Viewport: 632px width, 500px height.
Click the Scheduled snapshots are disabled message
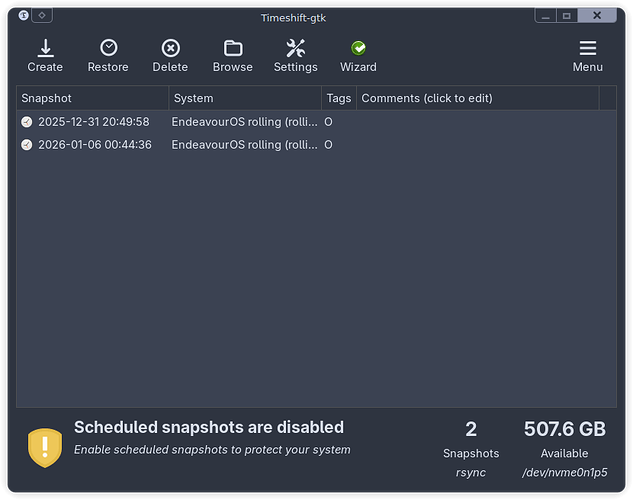[x=209, y=428]
